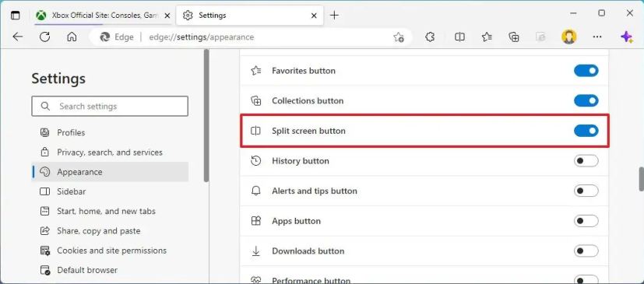Viewport: 644px width, 284px height.
Task: Open a new tab with plus button
Action: coord(334,16)
